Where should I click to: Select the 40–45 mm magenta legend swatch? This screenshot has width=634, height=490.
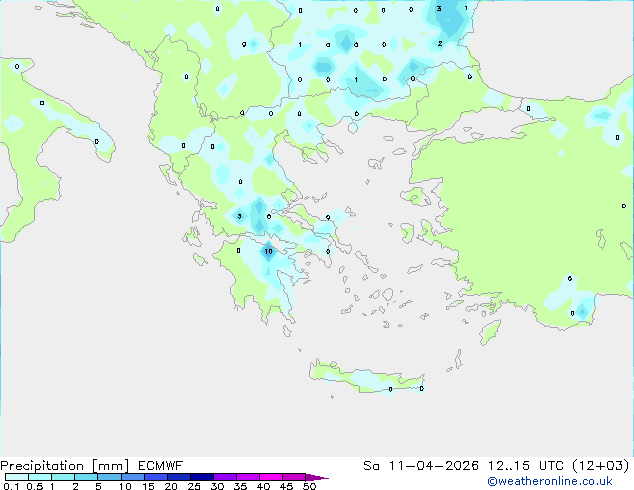coord(271,477)
